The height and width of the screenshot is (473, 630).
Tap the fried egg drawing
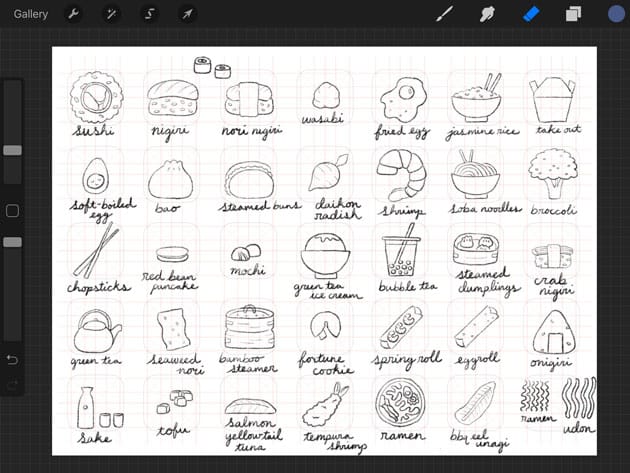[x=403, y=99]
